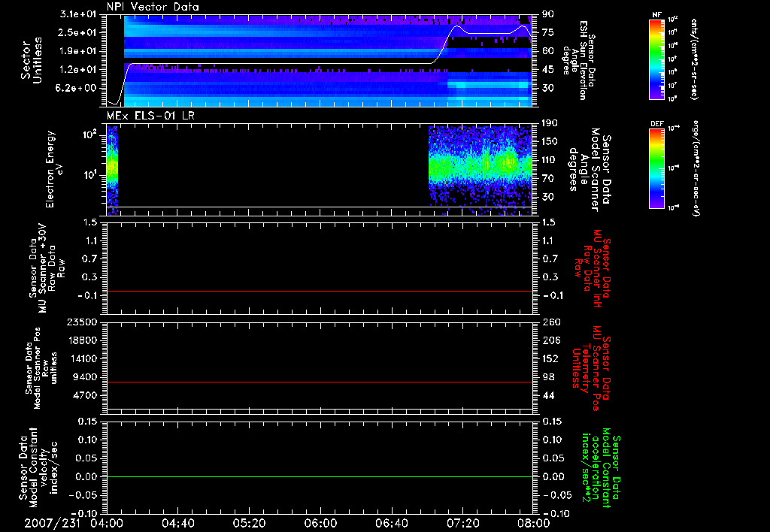This screenshot has width=770, height=532.
Task: Click the DEF color scale bar
Action: point(656,168)
